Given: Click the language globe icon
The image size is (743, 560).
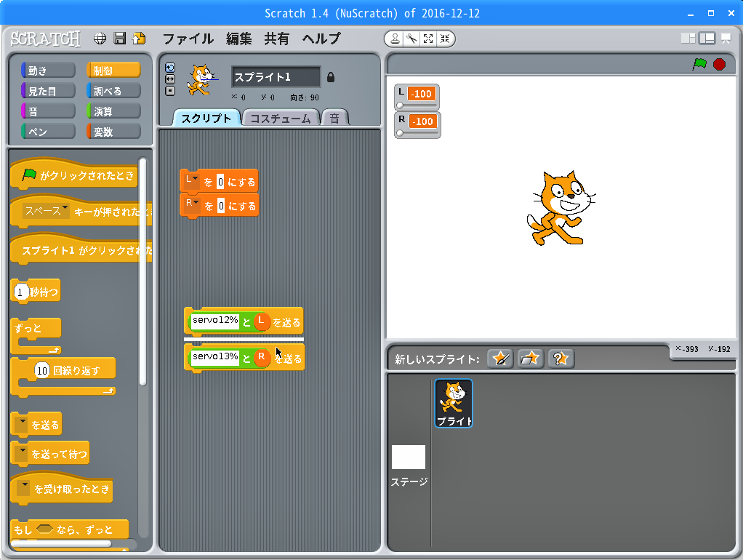Looking at the screenshot, I should click(100, 39).
